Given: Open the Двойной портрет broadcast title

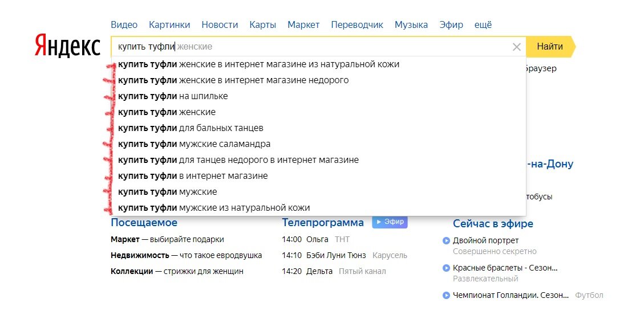Looking at the screenshot, I should (486, 240).
